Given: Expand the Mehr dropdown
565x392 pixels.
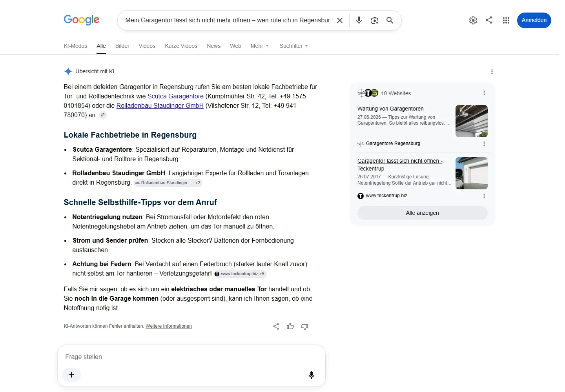Looking at the screenshot, I should click(x=260, y=46).
